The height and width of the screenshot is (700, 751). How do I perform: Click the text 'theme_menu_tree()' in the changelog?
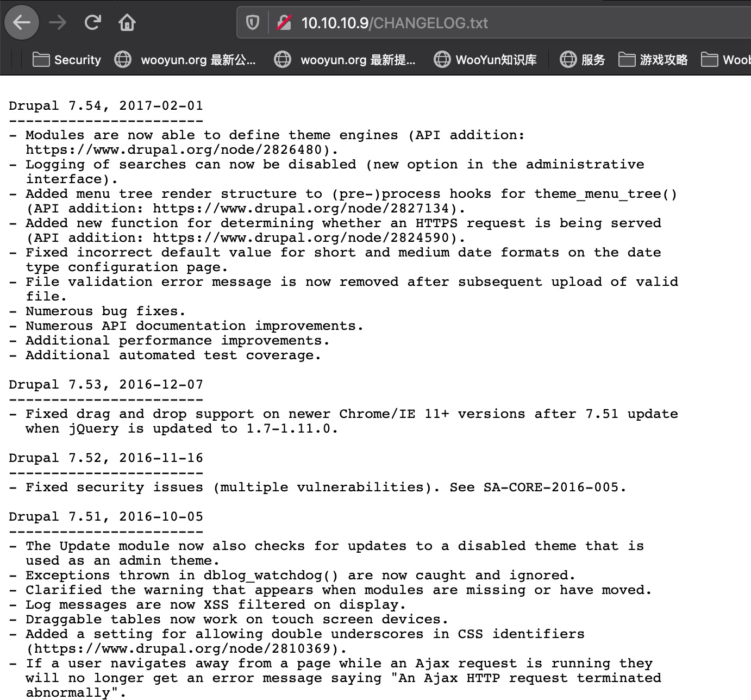coord(606,194)
